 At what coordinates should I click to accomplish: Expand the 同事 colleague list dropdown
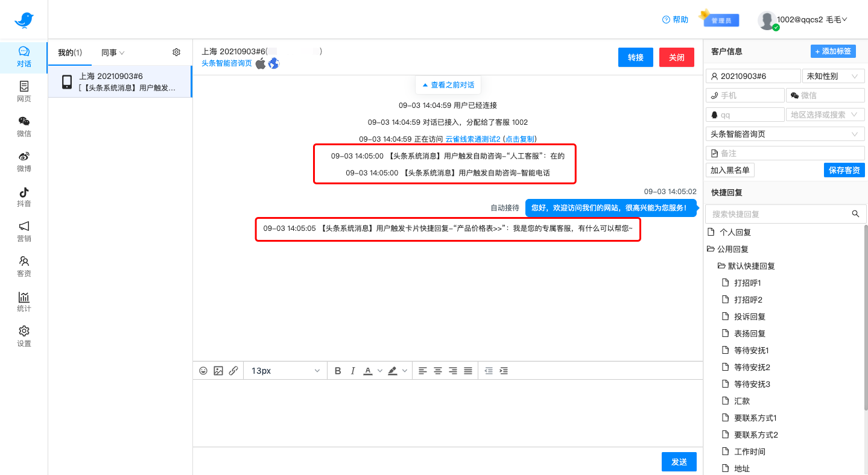[x=113, y=52]
